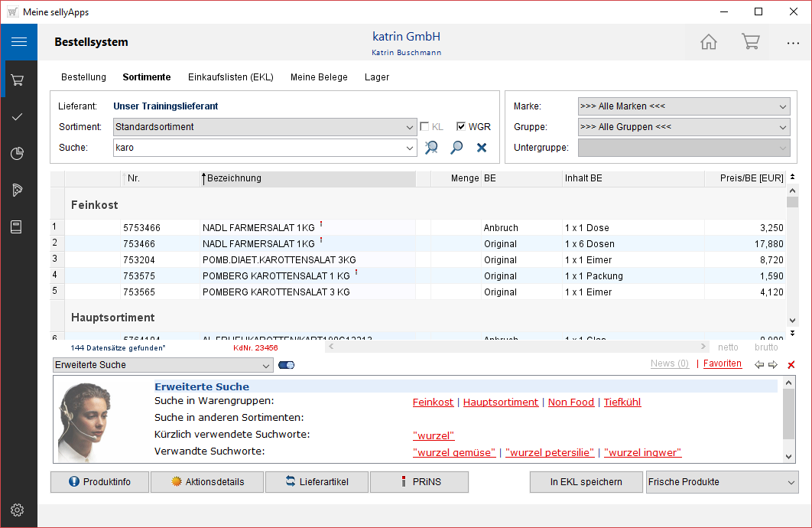Open settings gear in sidebar
Viewport: 812px width, 528px height.
coord(18,510)
